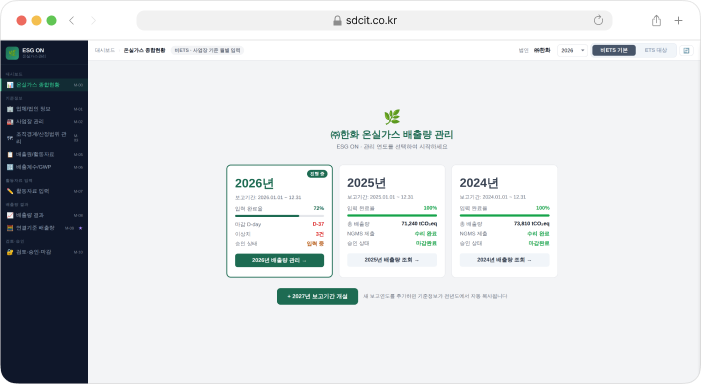
Task: Click the 2026년 배출량 관리 button
Action: [279, 260]
